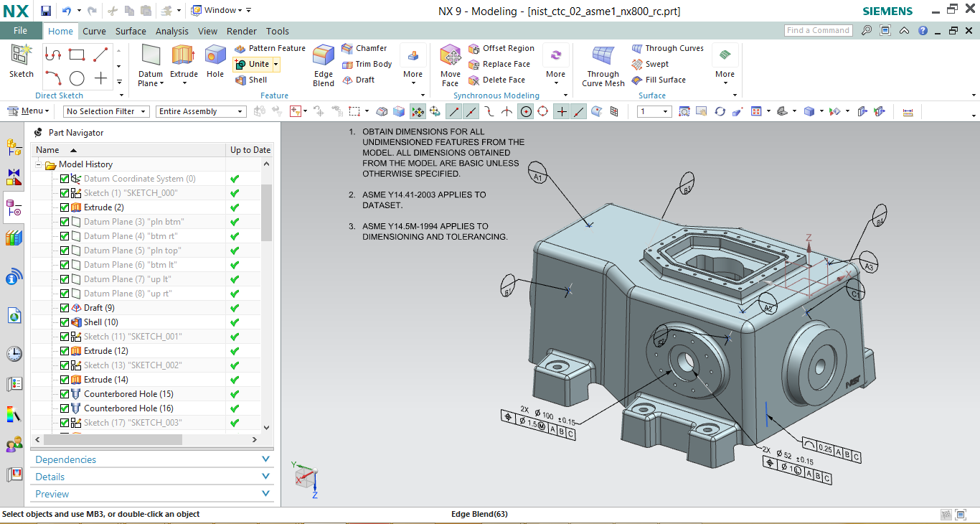Collapse the Model History tree node
The image size is (980, 524).
coord(39,164)
